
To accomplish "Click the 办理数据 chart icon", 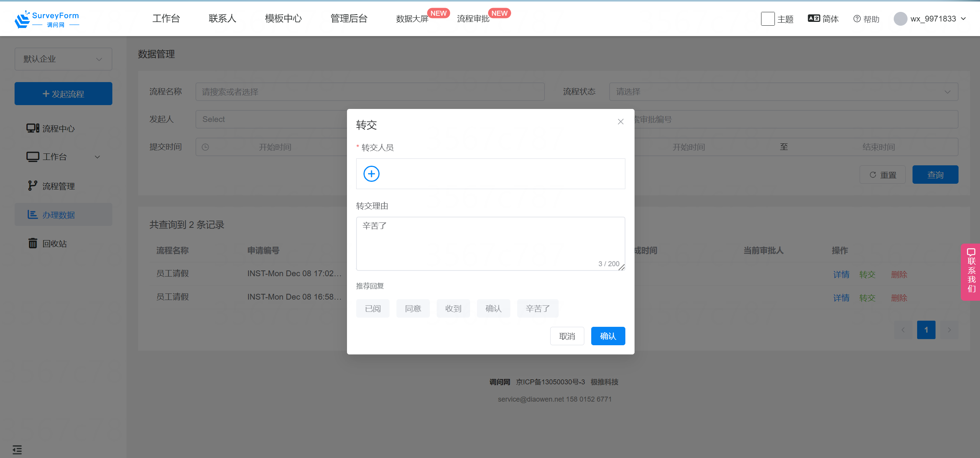I will tap(33, 214).
